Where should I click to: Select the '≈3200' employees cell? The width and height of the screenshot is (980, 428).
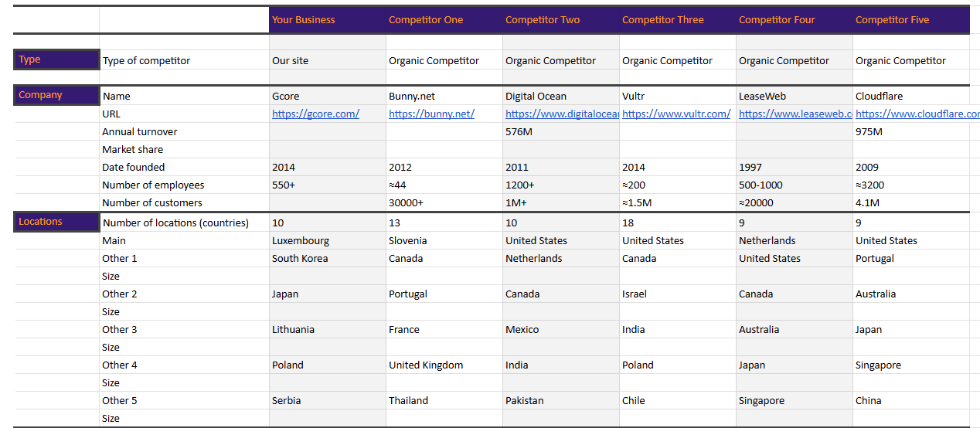pos(911,185)
